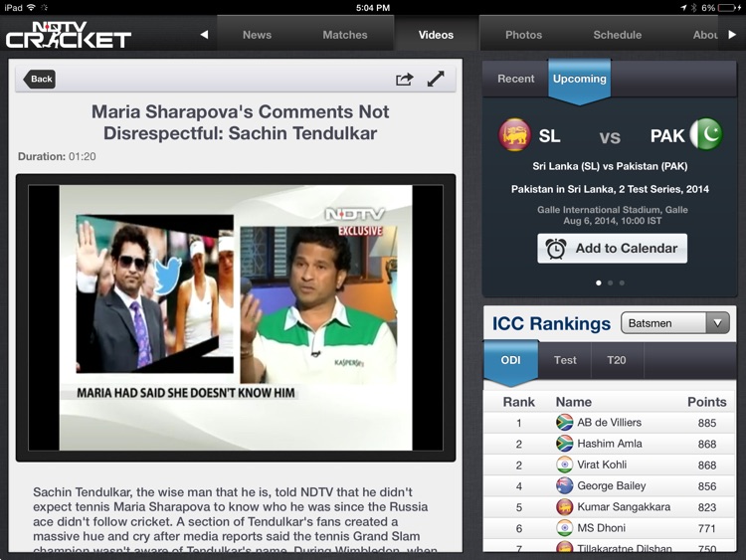This screenshot has height=560, width=746.
Task: Select Kumar Sangakkara in rankings
Action: [x=610, y=507]
